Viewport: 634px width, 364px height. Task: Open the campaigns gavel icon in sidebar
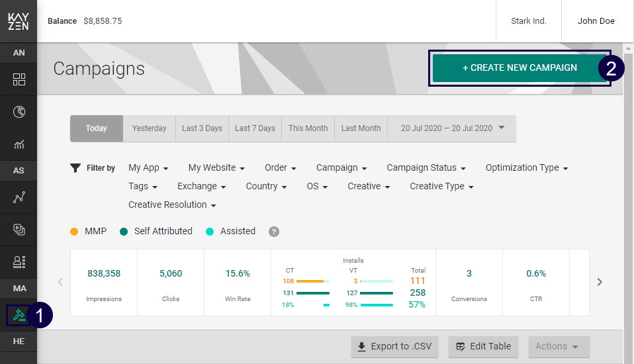pyautogui.click(x=19, y=316)
